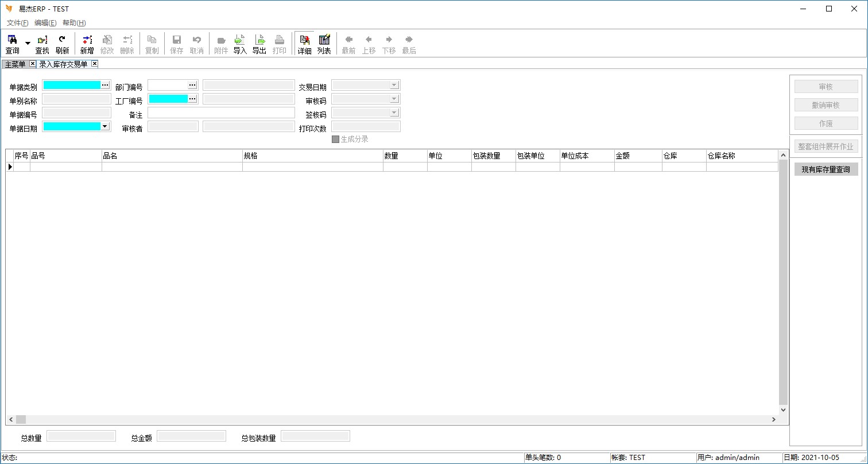Switch to 列表 (List) view icon

[x=324, y=44]
